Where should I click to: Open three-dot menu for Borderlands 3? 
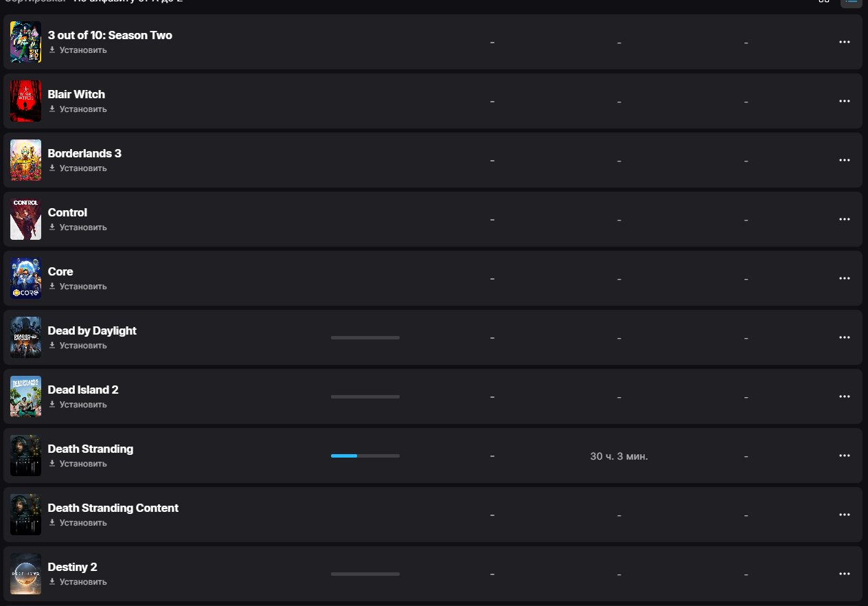pos(845,160)
